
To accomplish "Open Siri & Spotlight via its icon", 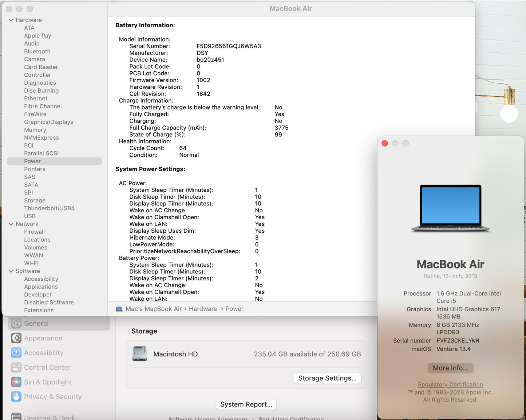I will point(16,382).
